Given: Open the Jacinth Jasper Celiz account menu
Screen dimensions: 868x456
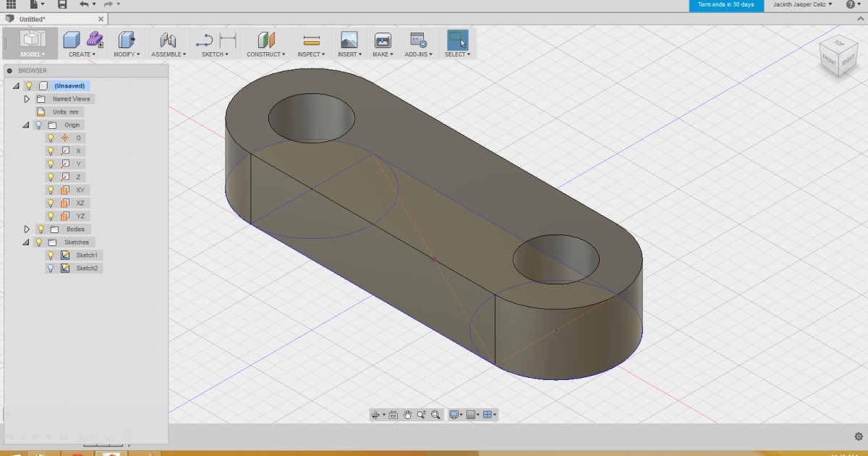Looking at the screenshot, I should point(802,5).
